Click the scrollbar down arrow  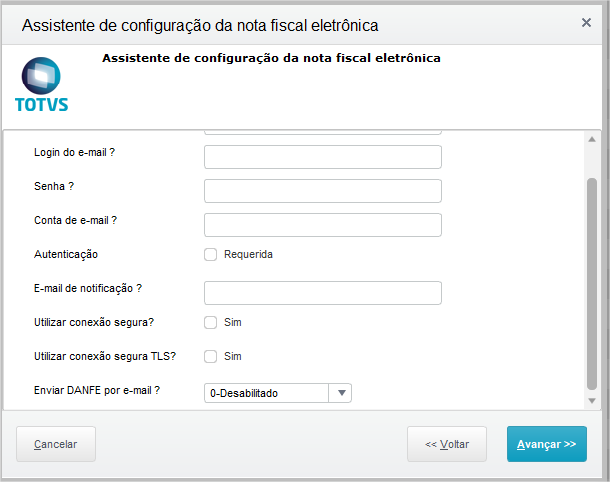click(x=592, y=401)
